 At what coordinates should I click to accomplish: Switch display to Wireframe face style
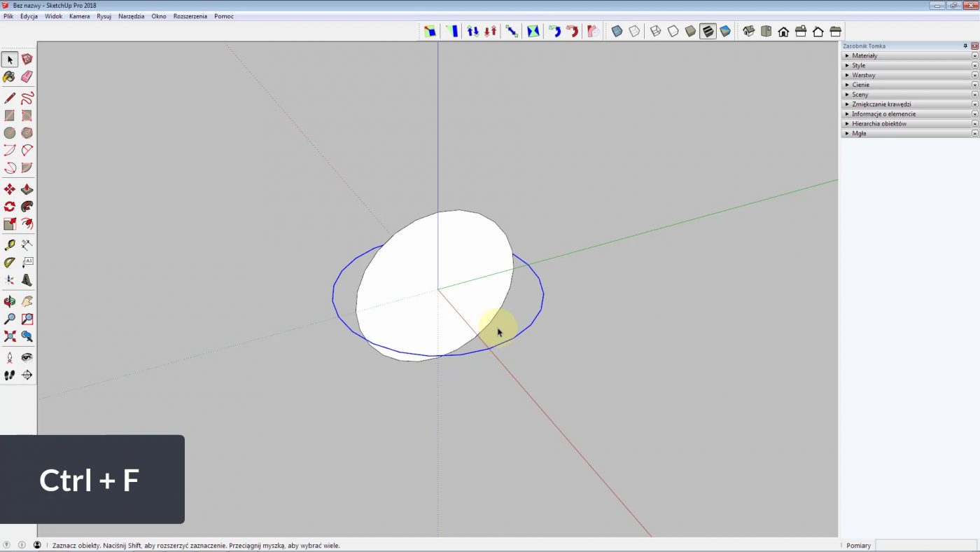[x=654, y=31]
